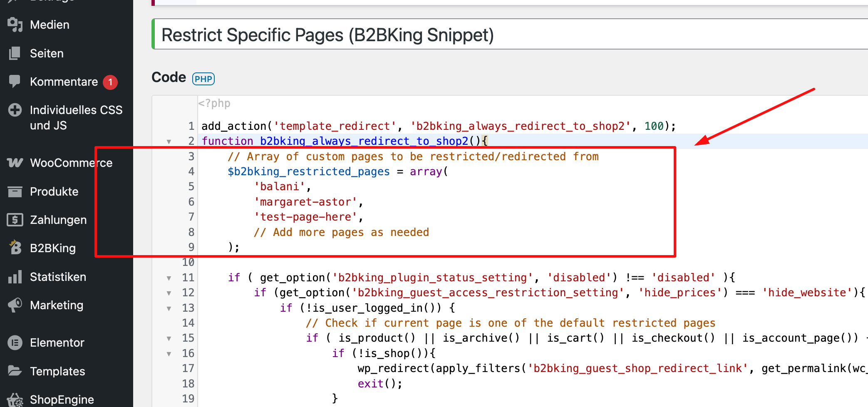This screenshot has width=868, height=407.
Task: Click the PHP code type badge
Action: click(203, 79)
